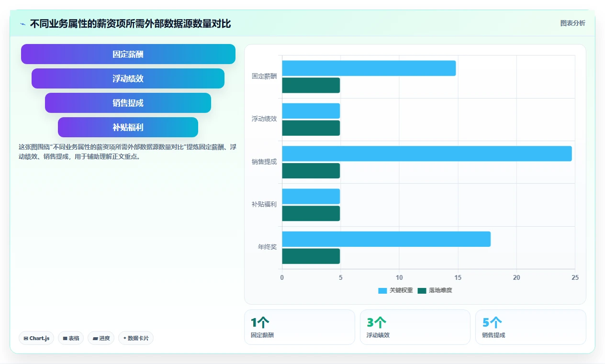Click the 销售提成 关键权重 blue bar
This screenshot has width=605, height=364.
427,154
